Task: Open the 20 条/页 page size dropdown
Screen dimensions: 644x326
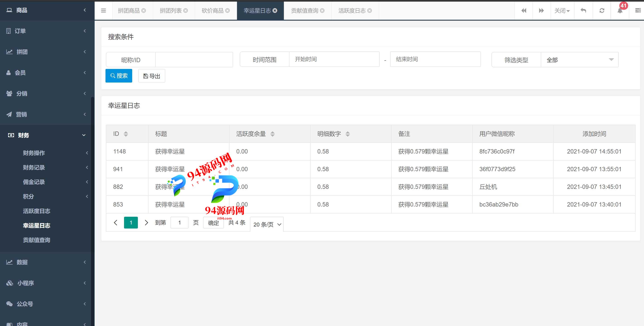Action: tap(267, 224)
